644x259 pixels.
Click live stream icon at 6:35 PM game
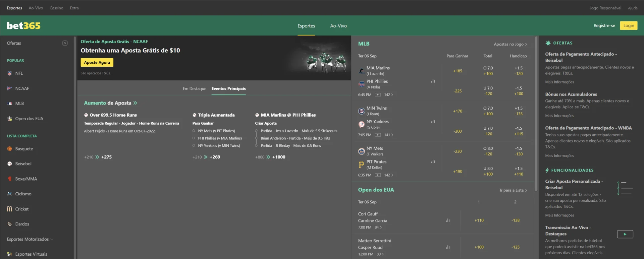(378, 175)
